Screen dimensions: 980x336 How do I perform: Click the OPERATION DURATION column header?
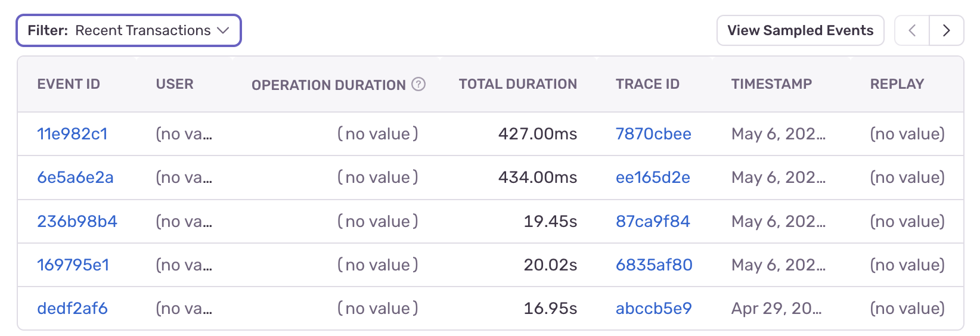[328, 85]
